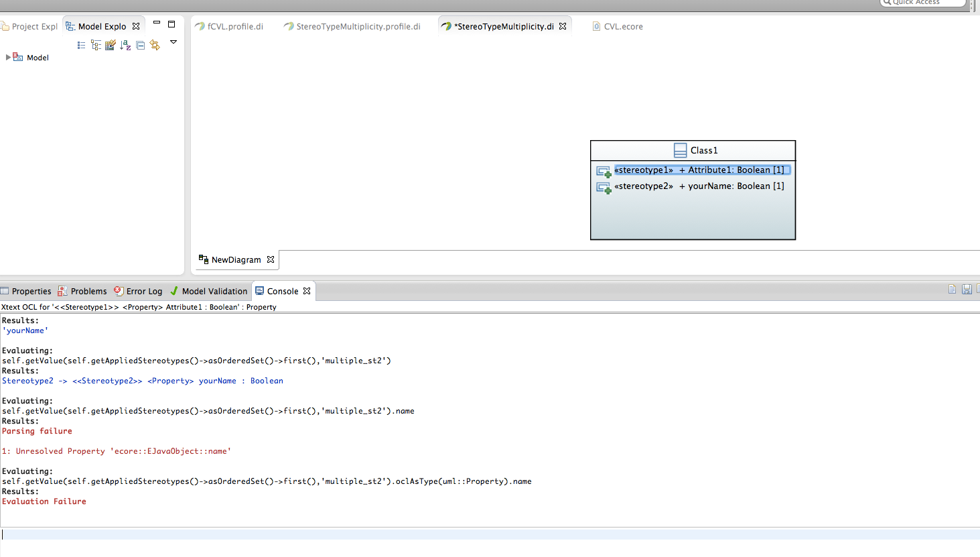
Task: Expand the Model tree node
Action: [x=8, y=58]
